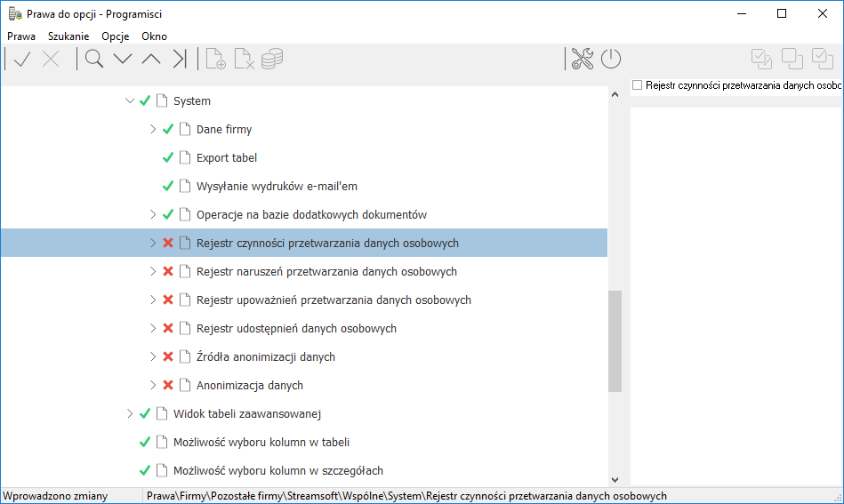Click the magnifier search icon
Image resolution: width=844 pixels, height=504 pixels.
click(94, 59)
